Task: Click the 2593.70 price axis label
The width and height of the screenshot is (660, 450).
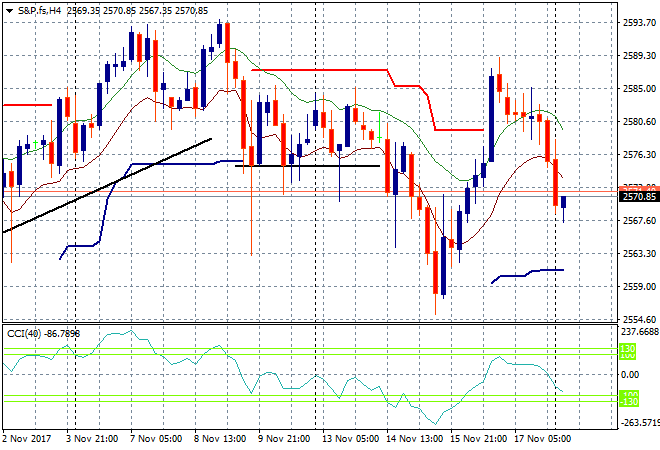Action: click(x=639, y=22)
